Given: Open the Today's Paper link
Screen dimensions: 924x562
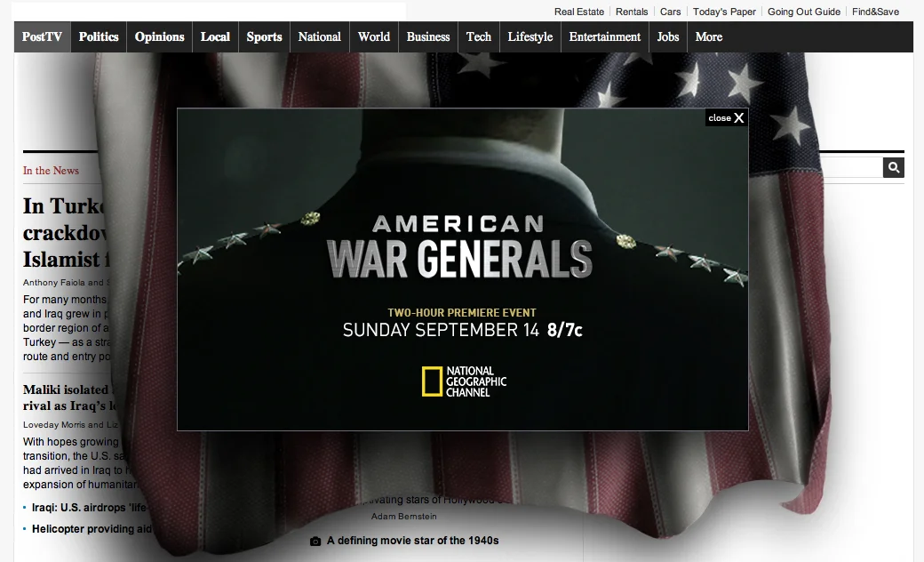Looking at the screenshot, I should pos(723,12).
